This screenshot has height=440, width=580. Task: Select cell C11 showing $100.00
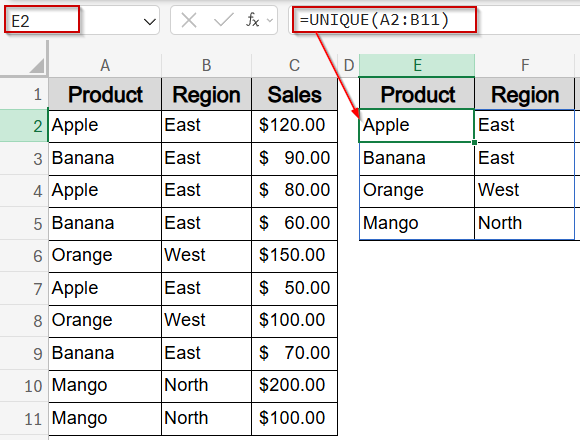click(x=294, y=419)
